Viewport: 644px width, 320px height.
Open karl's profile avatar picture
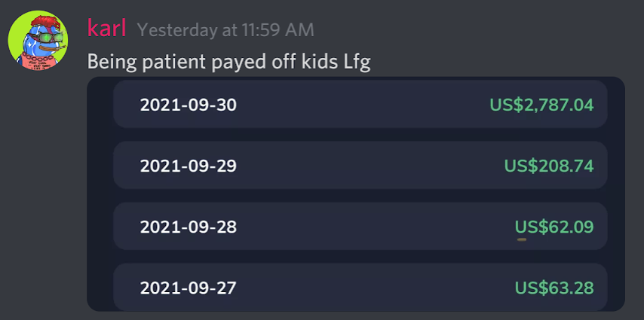(x=38, y=40)
